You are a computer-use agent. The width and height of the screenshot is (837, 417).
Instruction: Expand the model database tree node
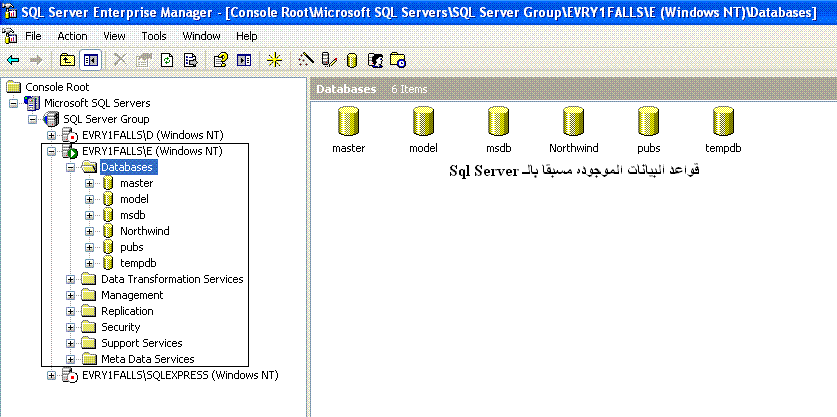[x=89, y=199]
